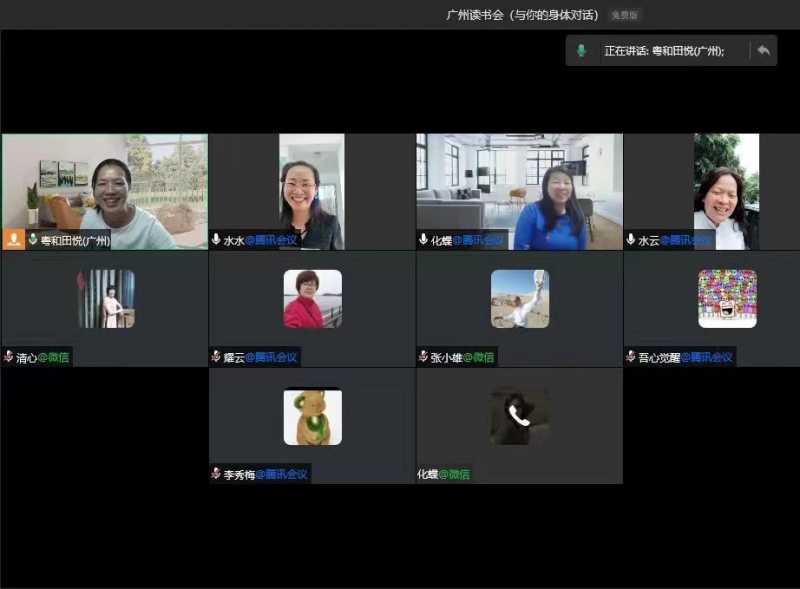
Task: Click the reply arrow in the speaking banner
Action: pos(763,50)
